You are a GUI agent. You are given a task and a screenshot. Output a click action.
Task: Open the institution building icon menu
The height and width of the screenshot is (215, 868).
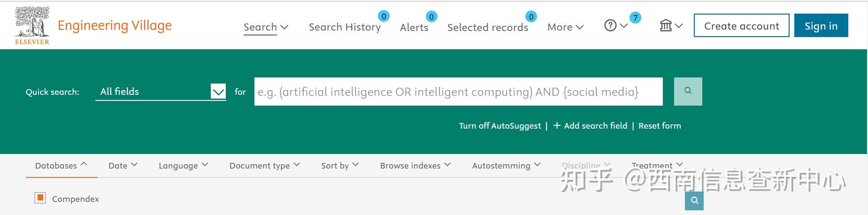point(666,25)
